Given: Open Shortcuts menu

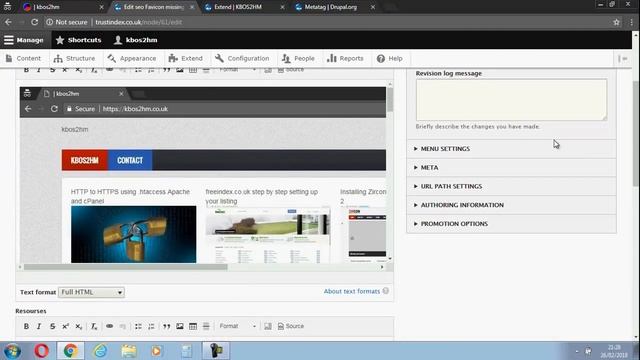Looking at the screenshot, I should (78, 40).
